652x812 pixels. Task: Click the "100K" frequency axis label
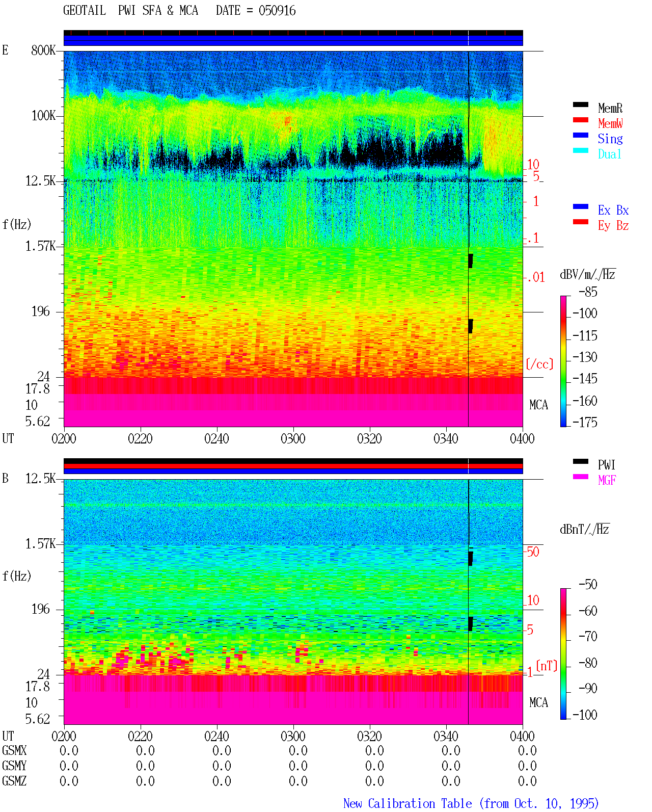click(43, 116)
